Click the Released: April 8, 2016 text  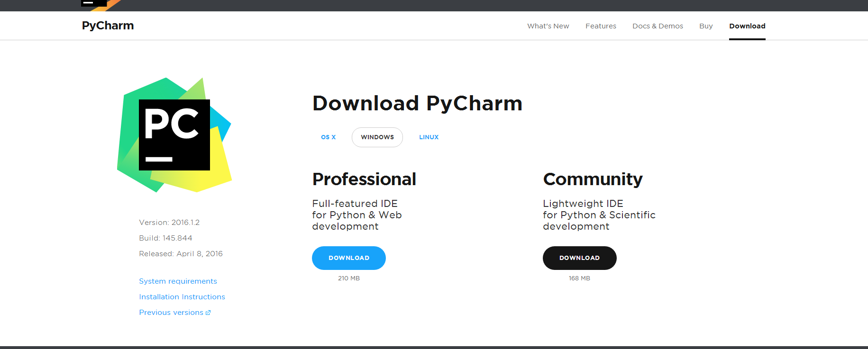tap(181, 254)
